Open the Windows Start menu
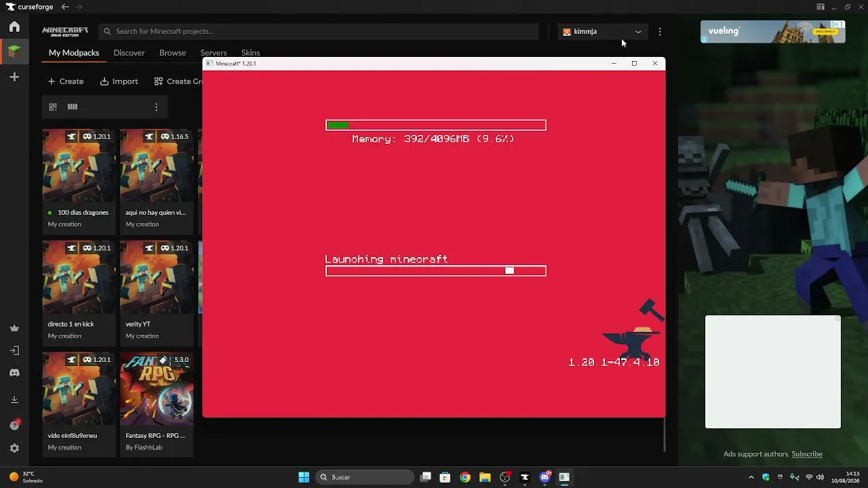The width and height of the screenshot is (868, 488). coord(304,477)
